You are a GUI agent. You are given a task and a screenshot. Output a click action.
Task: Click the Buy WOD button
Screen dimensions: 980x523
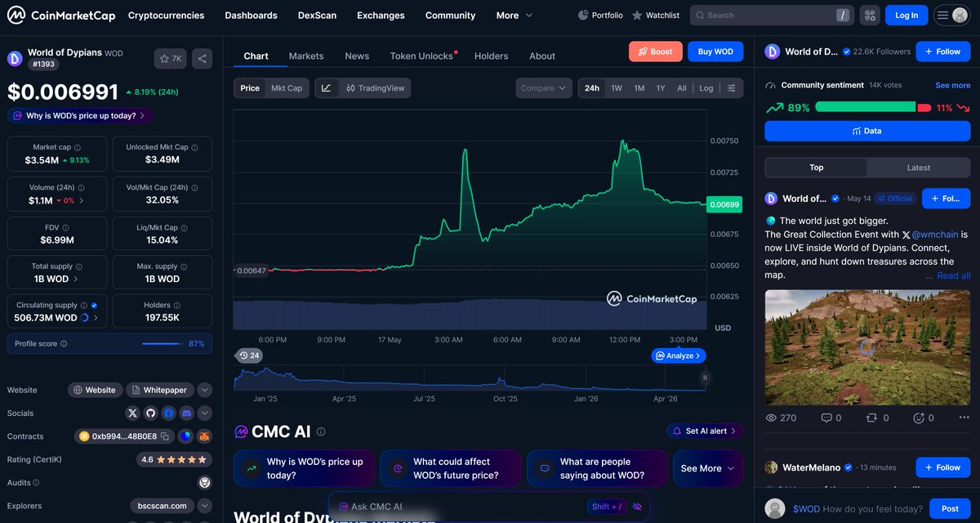(x=715, y=51)
